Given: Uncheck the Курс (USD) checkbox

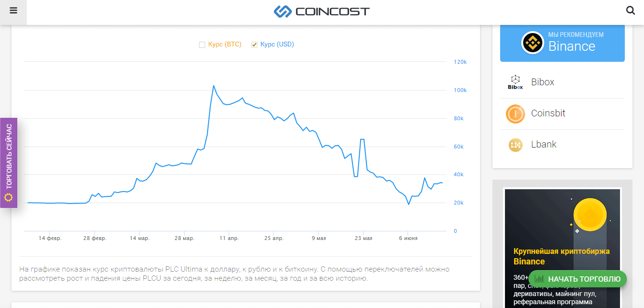Looking at the screenshot, I should 255,45.
